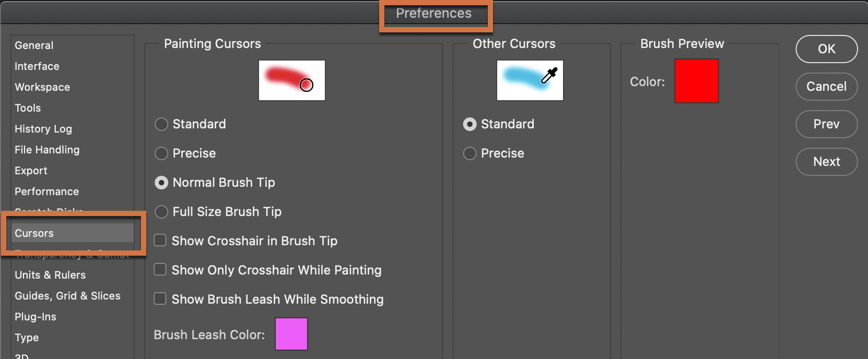Change the Brush Leash Color swatch
Viewport: 868px width, 359px height.
pyautogui.click(x=291, y=334)
